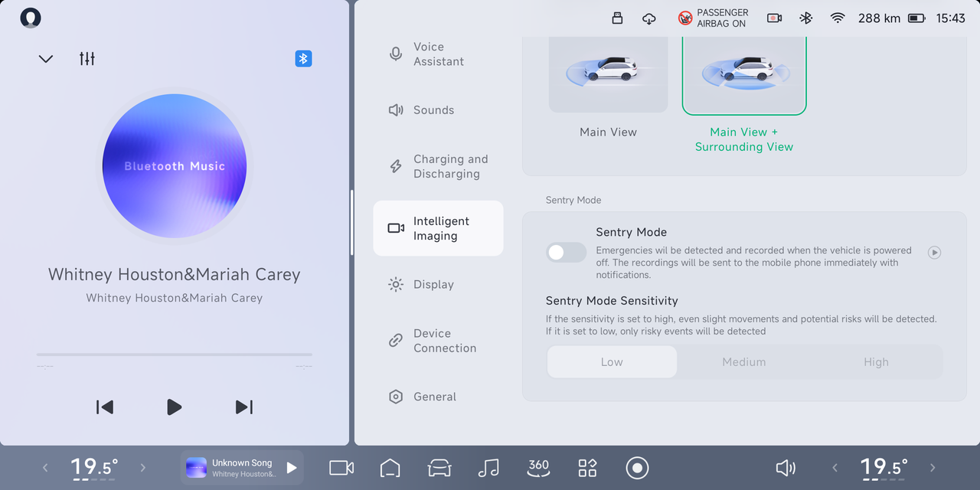Enable the Sentry Mode switch
The width and height of the screenshot is (980, 490).
coord(566,252)
